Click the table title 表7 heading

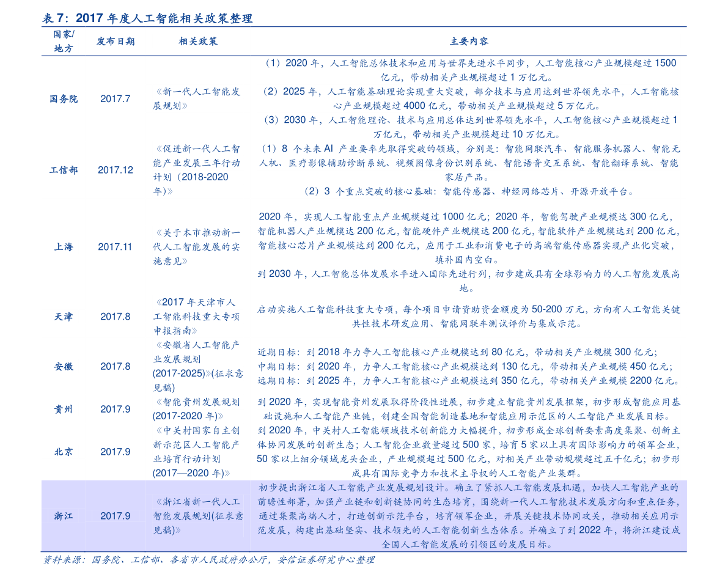click(147, 18)
